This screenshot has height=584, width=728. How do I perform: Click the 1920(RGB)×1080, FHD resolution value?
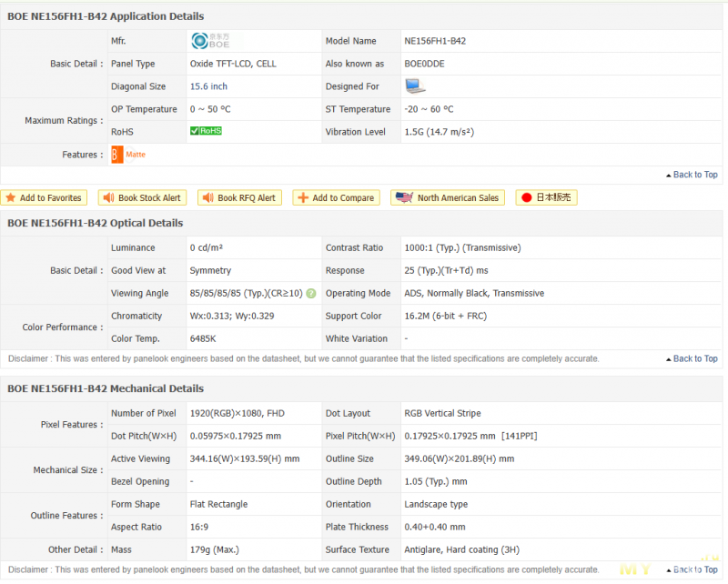(237, 413)
